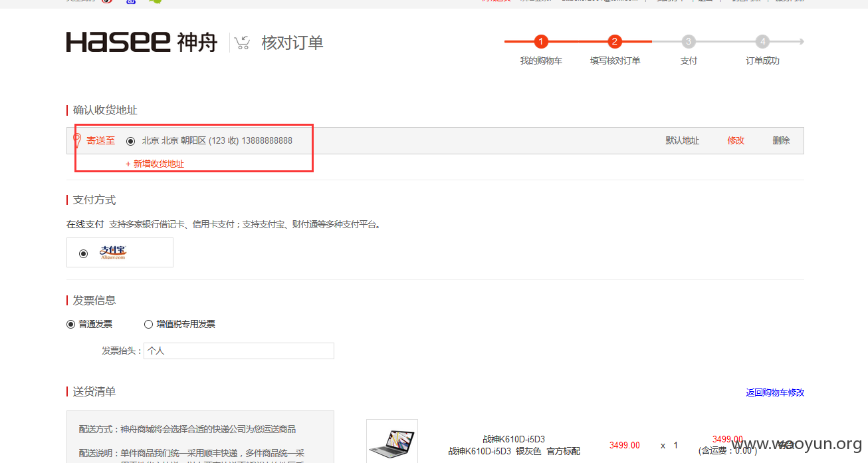The image size is (868, 463).
Task: Click the address text 北京 北京 朝阳区
Action: coord(174,140)
